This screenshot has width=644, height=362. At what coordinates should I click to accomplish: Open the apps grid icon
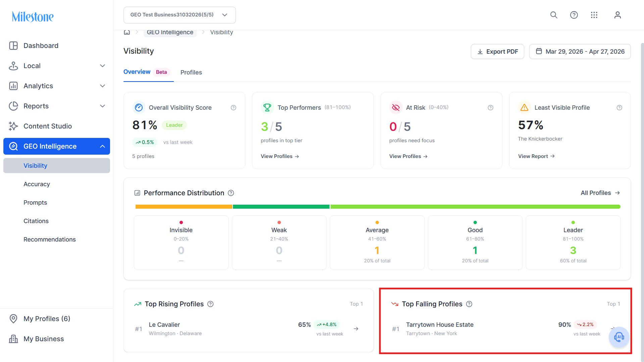tap(594, 15)
